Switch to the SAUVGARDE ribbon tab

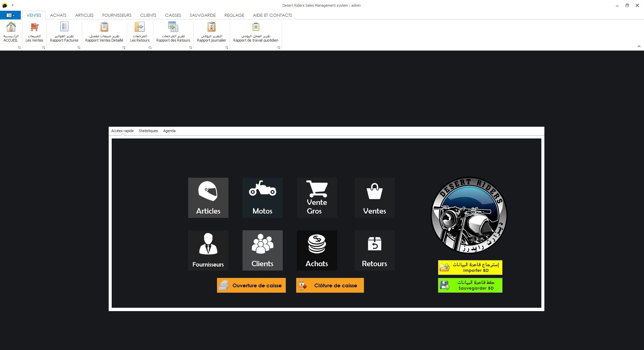coord(203,15)
